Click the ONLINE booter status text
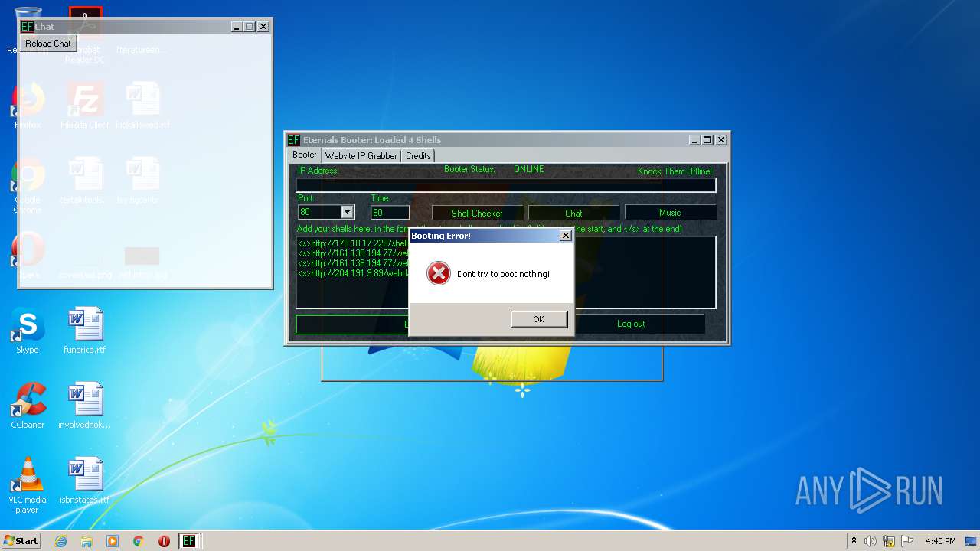The height and width of the screenshot is (551, 980). point(529,169)
